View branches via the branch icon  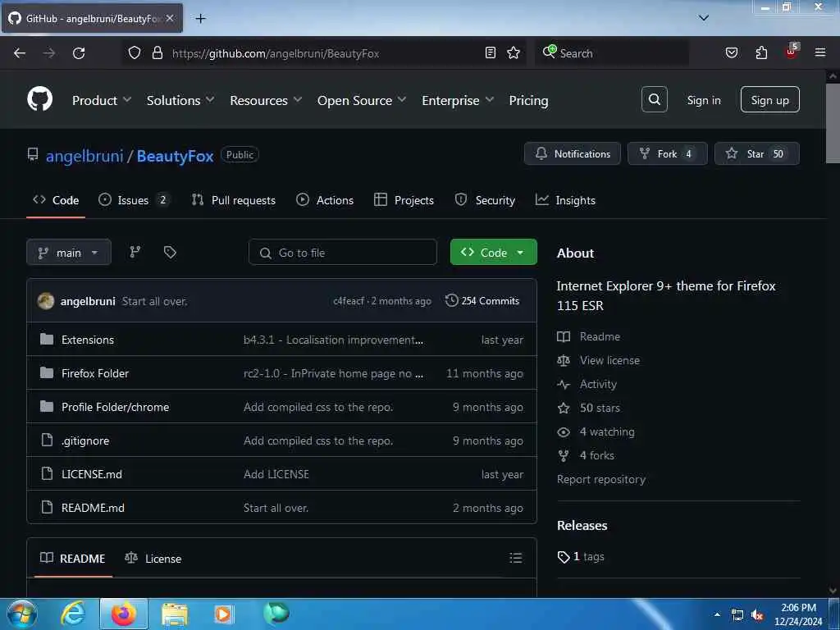click(135, 252)
